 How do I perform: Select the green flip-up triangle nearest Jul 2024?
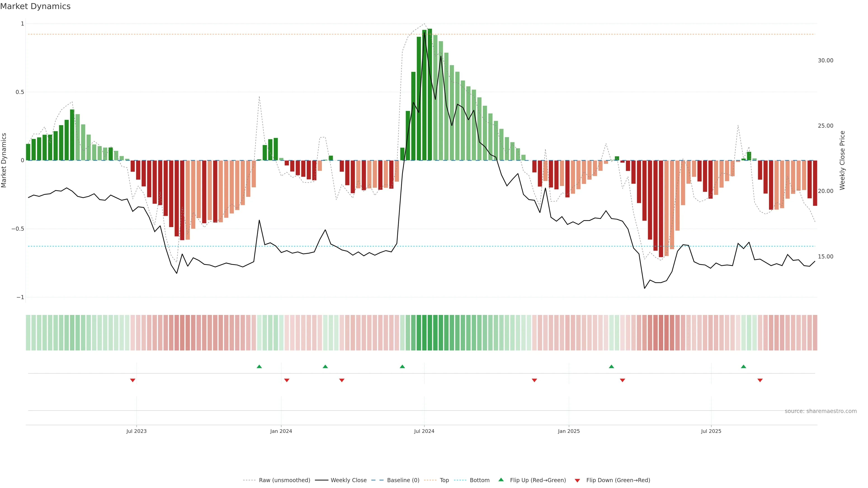tap(402, 366)
